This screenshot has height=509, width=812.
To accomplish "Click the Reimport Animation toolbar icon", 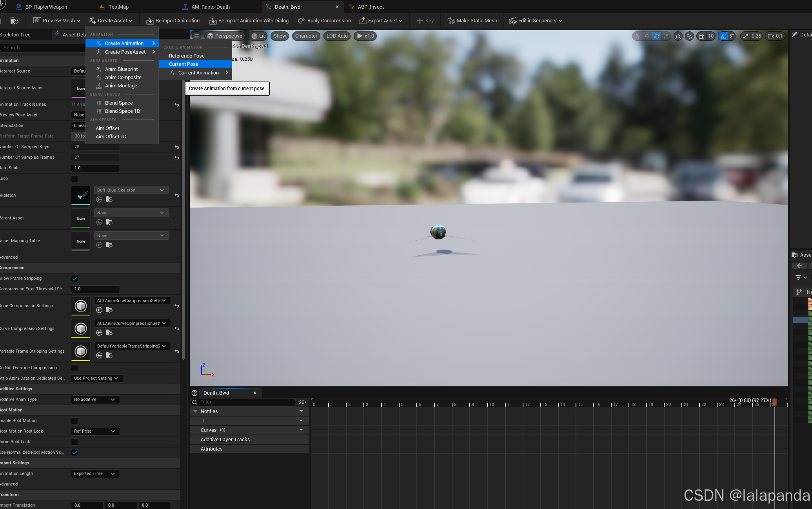I will (150, 21).
